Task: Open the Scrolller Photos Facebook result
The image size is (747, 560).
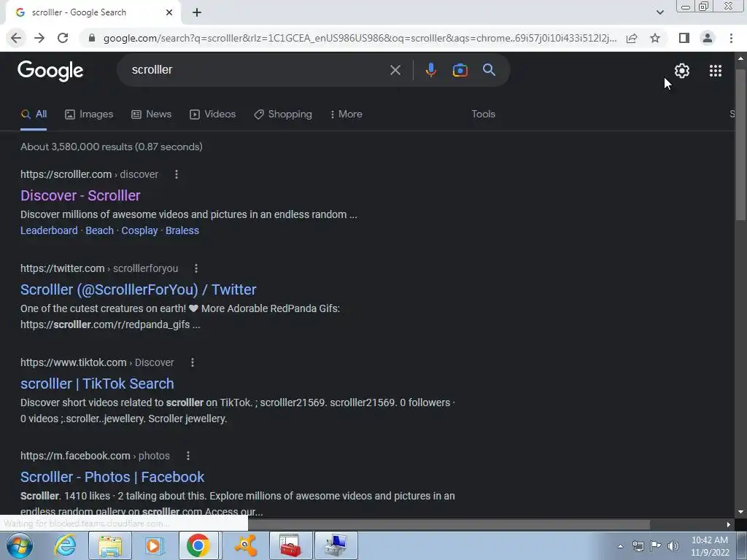Action: tap(112, 477)
